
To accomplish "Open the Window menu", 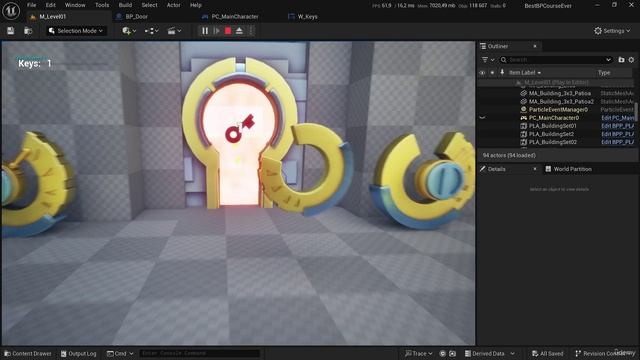I will [75, 5].
